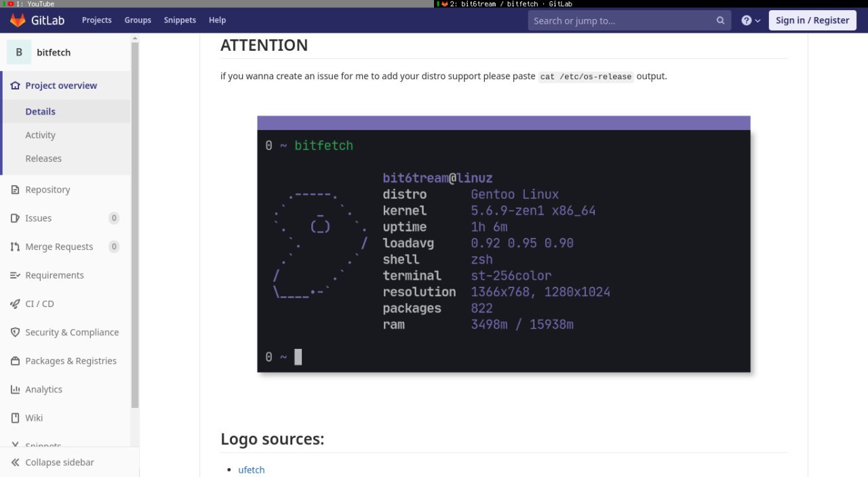The image size is (868, 477).
Task: Click Collapse sidebar label
Action: (60, 462)
